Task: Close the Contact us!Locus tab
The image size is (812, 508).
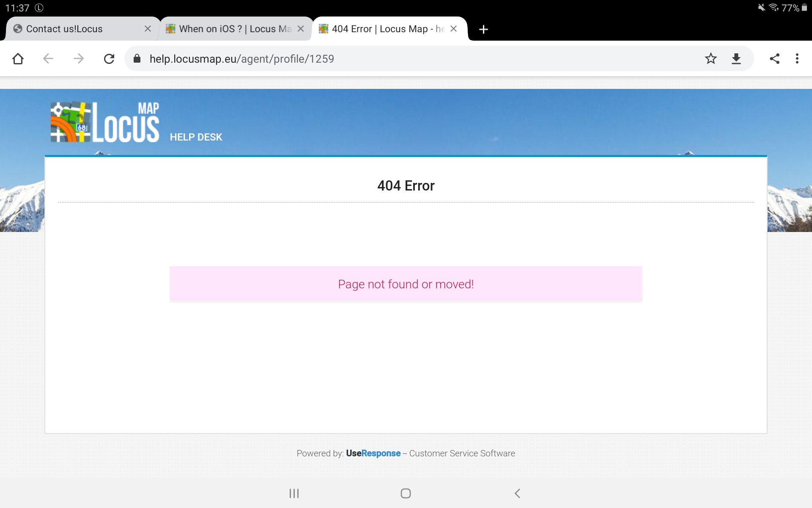Action: [148, 29]
